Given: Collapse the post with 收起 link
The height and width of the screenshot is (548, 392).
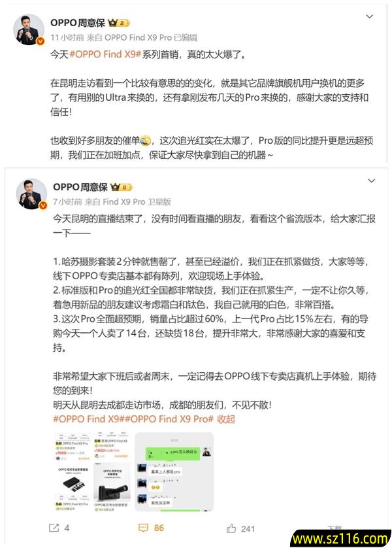Looking at the screenshot, I should pos(226,419).
